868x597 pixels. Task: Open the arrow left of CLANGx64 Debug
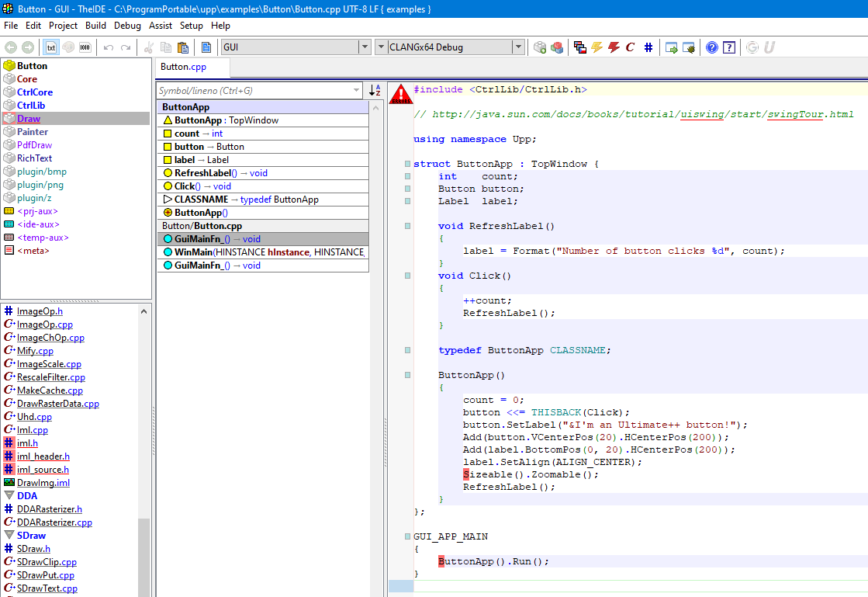click(380, 47)
